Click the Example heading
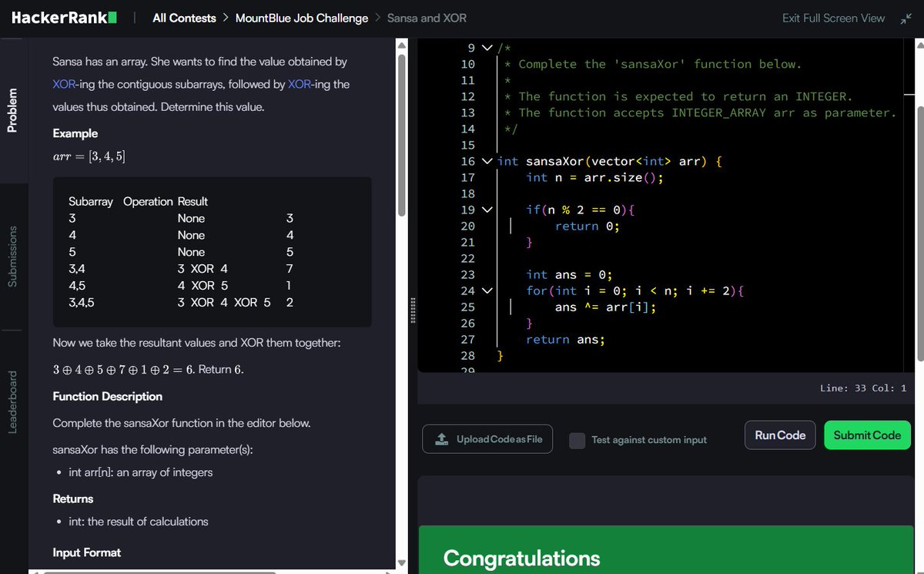Screen dimensions: 924x574 pos(75,133)
